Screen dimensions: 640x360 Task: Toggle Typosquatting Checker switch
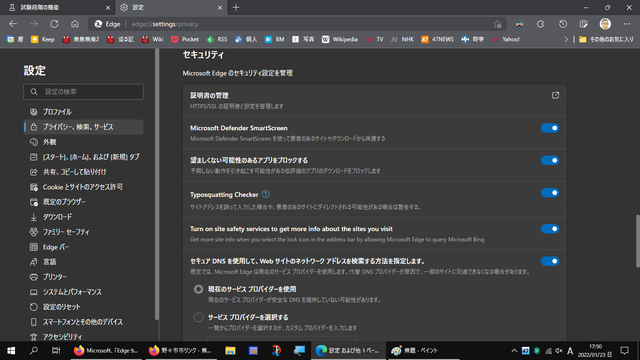tap(550, 193)
